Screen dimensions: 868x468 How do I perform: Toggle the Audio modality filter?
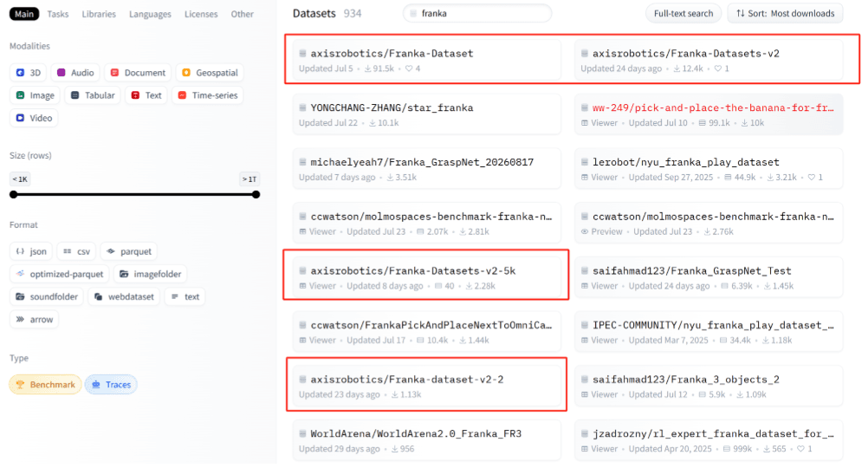[75, 73]
